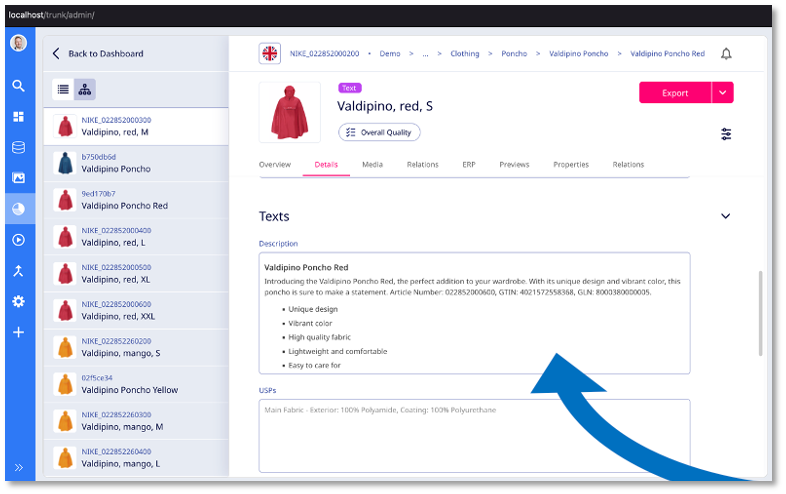Expand the sidebar with double chevron
The width and height of the screenshot is (786, 494).
pos(19,467)
